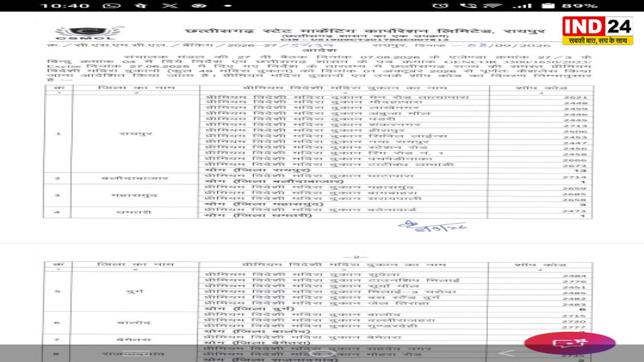The height and width of the screenshot is (362, 644).
Task: Click district name 'धमतरी' cell
Action: [135, 212]
